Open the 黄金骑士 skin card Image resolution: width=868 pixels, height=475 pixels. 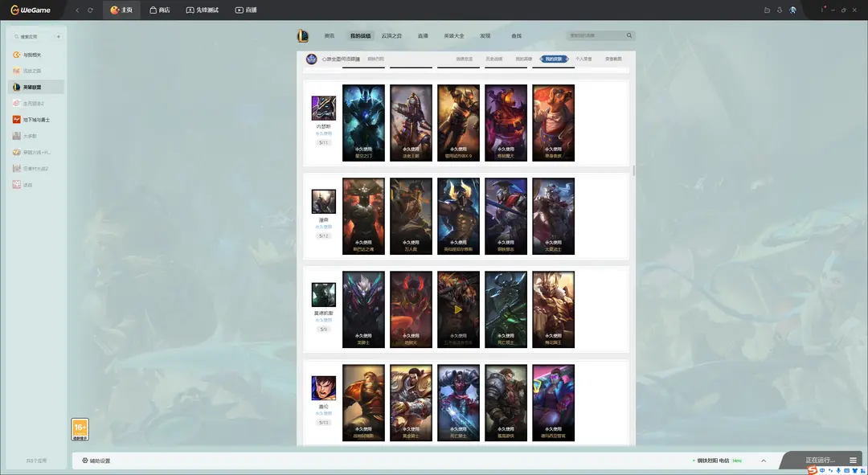411,403
